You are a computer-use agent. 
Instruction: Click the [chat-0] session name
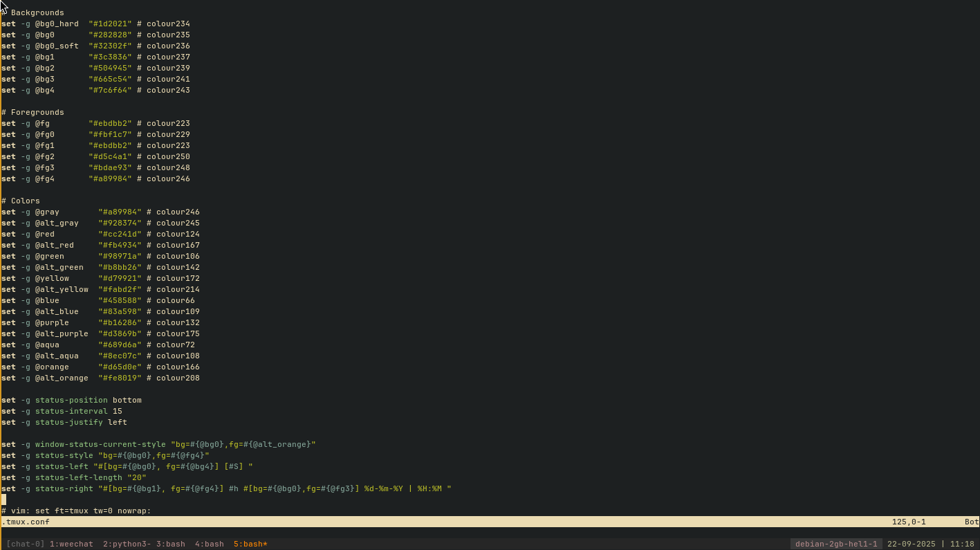tap(26, 544)
